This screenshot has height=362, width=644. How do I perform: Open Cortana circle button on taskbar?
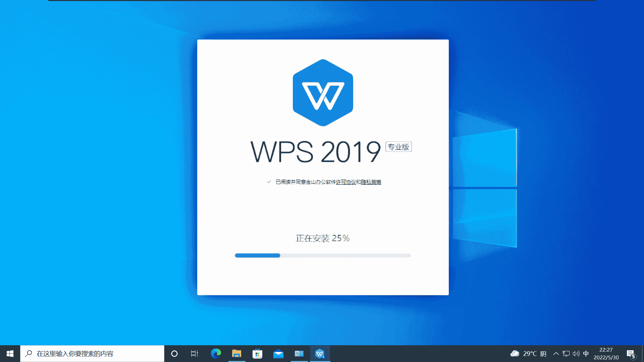174,354
